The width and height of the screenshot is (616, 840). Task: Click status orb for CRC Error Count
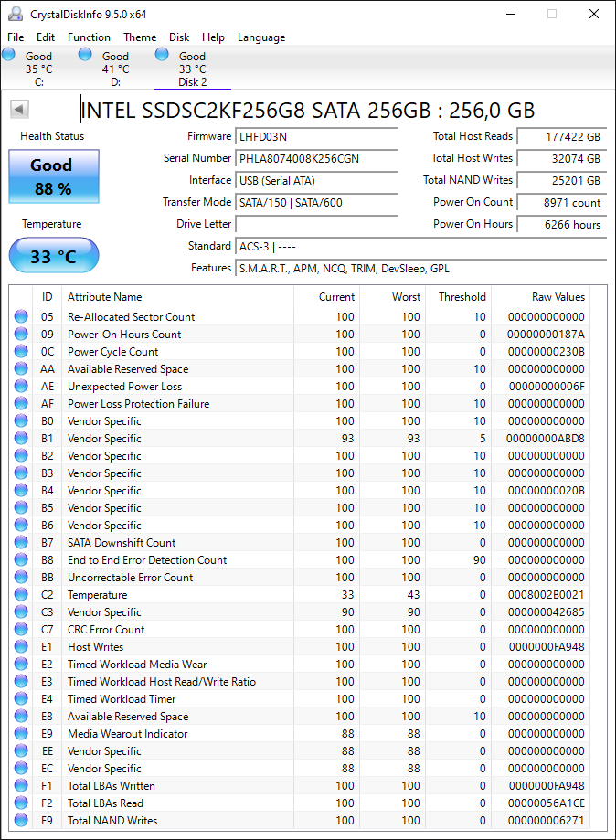click(x=21, y=630)
